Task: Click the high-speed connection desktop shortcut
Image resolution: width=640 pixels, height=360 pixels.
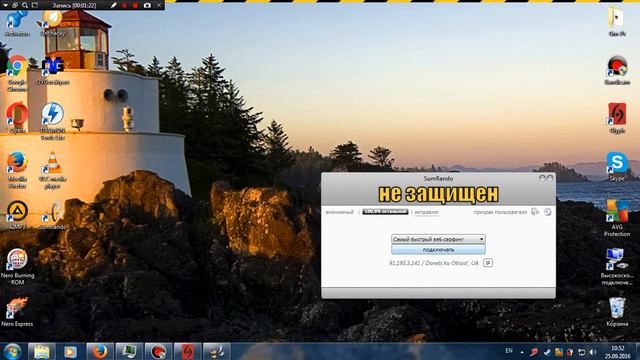Action: click(x=617, y=267)
